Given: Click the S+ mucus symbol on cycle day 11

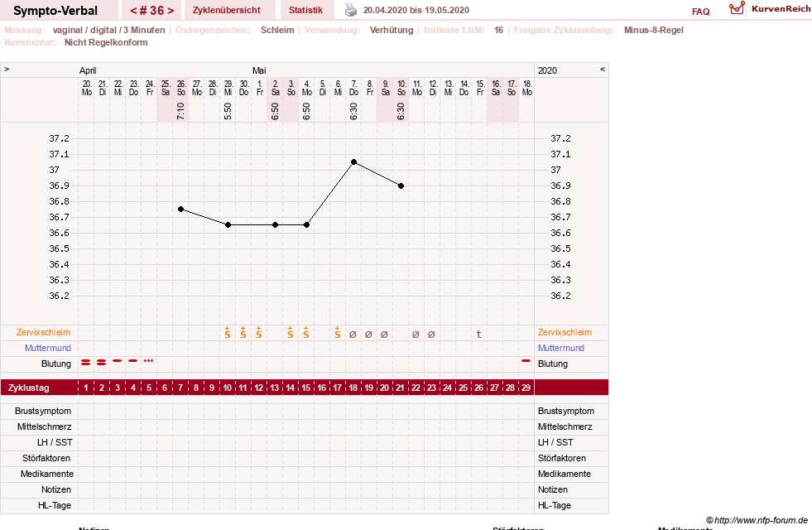Looking at the screenshot, I should [x=243, y=333].
